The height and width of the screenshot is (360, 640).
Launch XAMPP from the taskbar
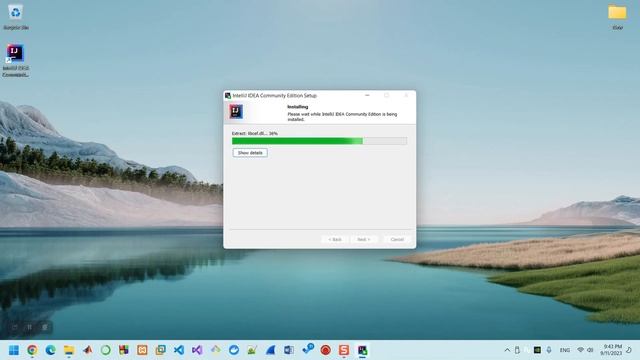coord(142,350)
